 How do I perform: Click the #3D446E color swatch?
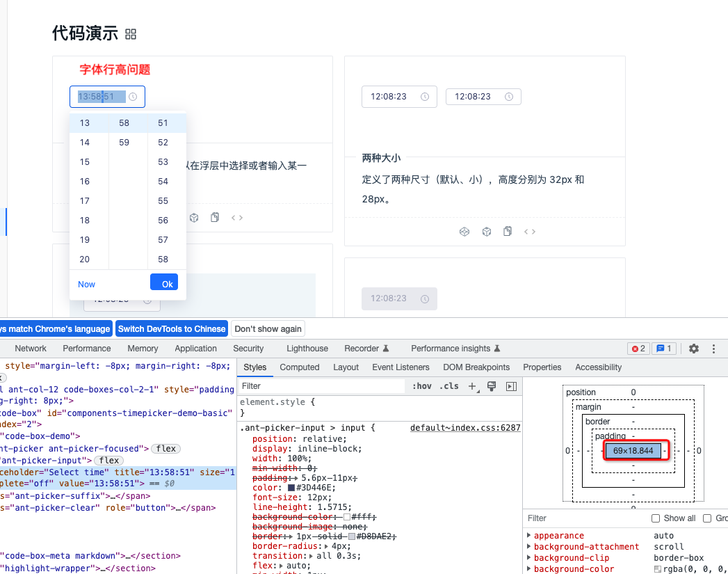point(291,488)
